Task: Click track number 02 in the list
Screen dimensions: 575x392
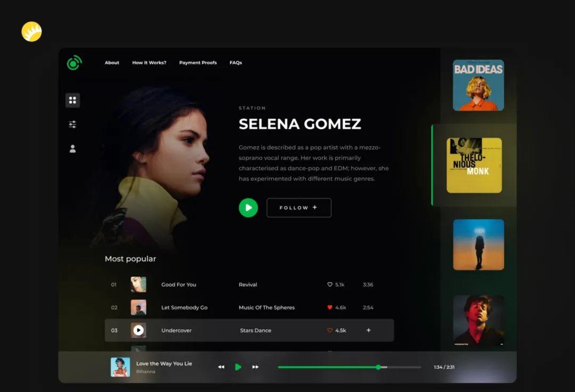Action: click(x=114, y=308)
